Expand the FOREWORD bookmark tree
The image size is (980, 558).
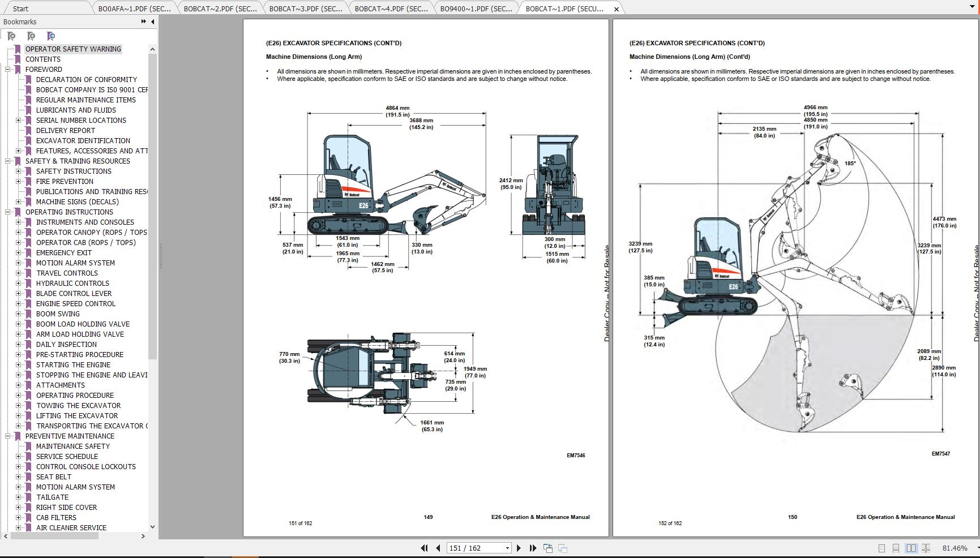tap(6, 69)
